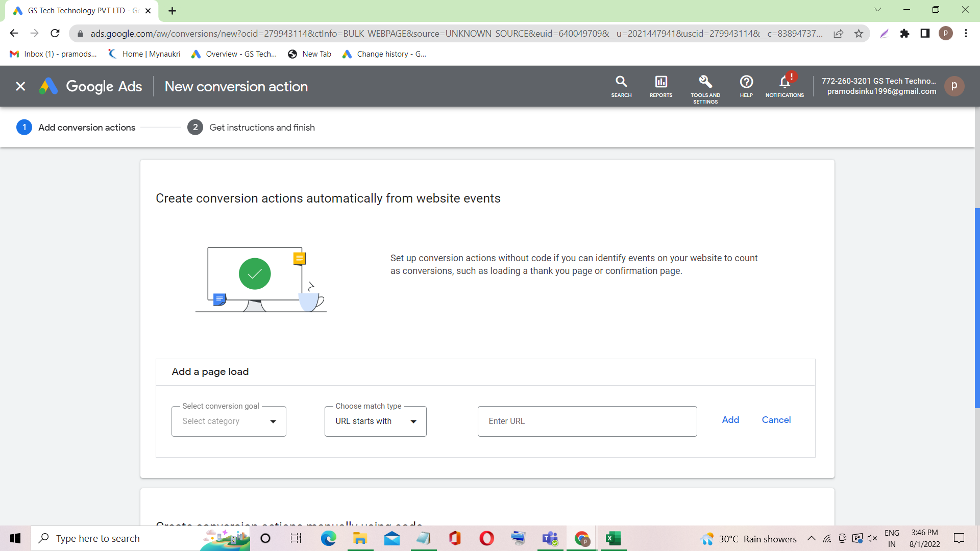Image resolution: width=980 pixels, height=551 pixels.
Task: Close the New conversion action page
Action: pyautogui.click(x=20, y=86)
